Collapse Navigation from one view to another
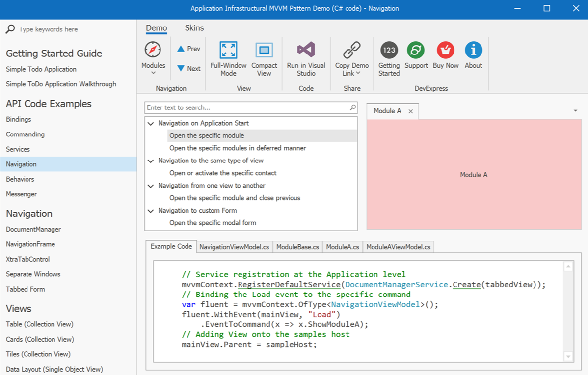 [x=151, y=186]
